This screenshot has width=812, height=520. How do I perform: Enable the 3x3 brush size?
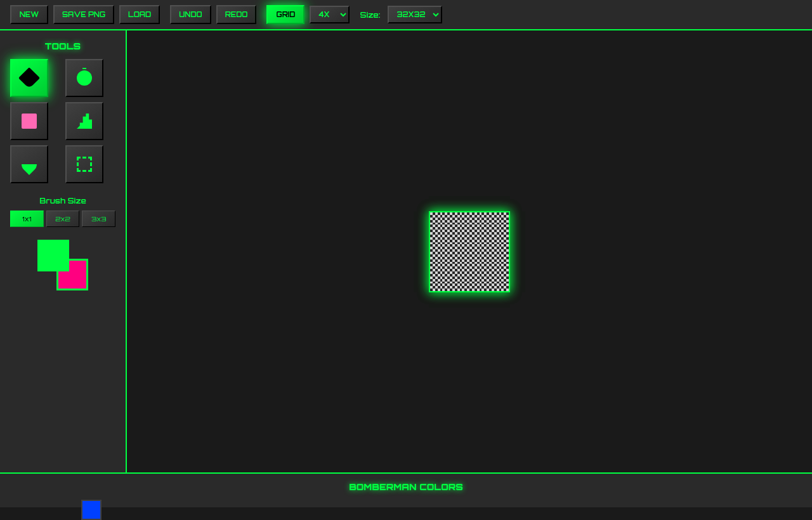[x=98, y=218]
